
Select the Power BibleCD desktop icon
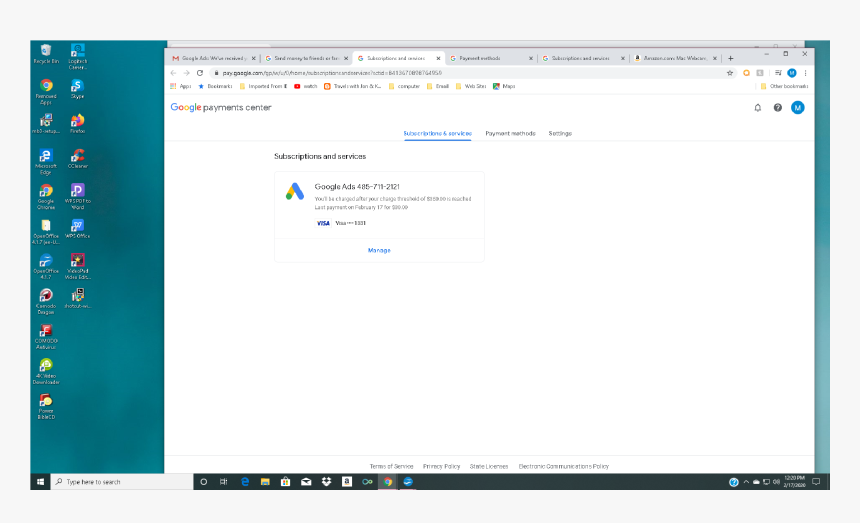coord(46,406)
